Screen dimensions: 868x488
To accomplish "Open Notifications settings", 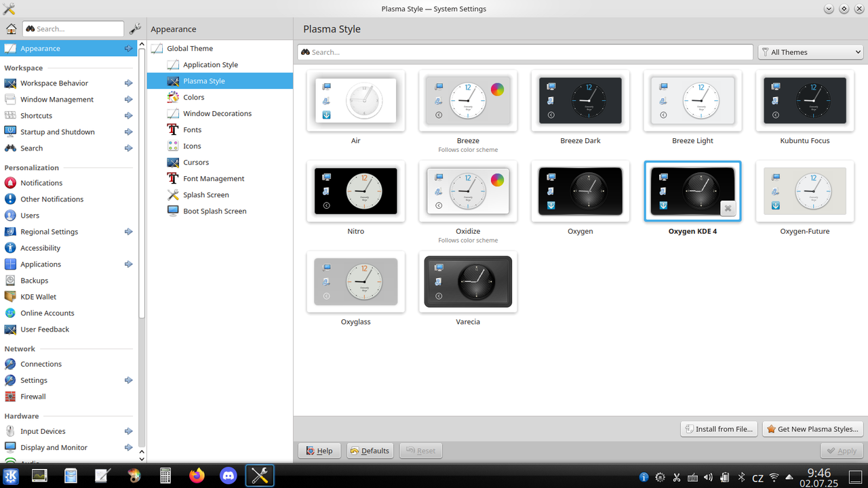I will point(68,183).
